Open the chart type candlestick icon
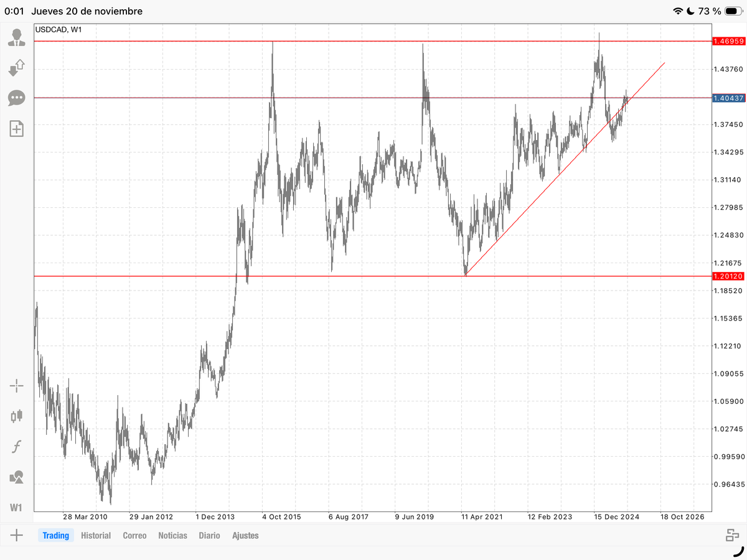This screenshot has width=747, height=560. 16,416
